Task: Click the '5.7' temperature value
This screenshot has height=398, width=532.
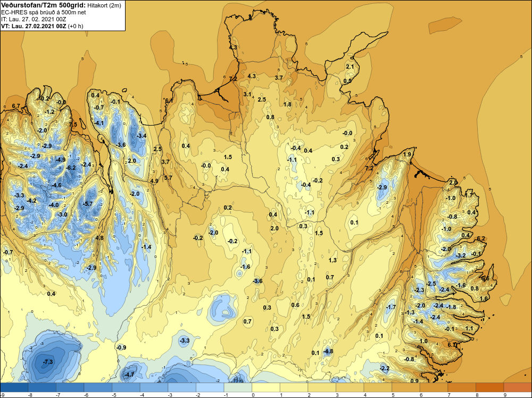Action: coord(168,178)
